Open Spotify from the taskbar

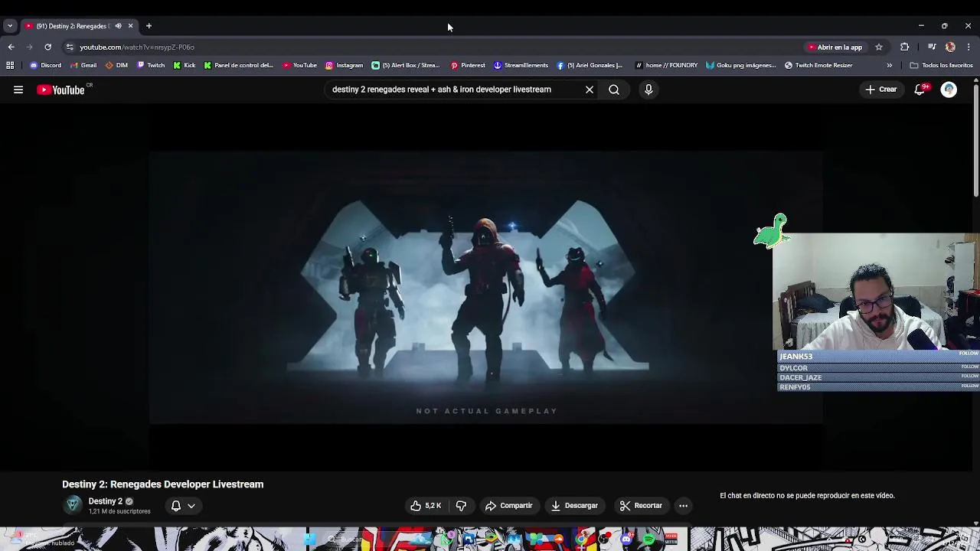649,540
